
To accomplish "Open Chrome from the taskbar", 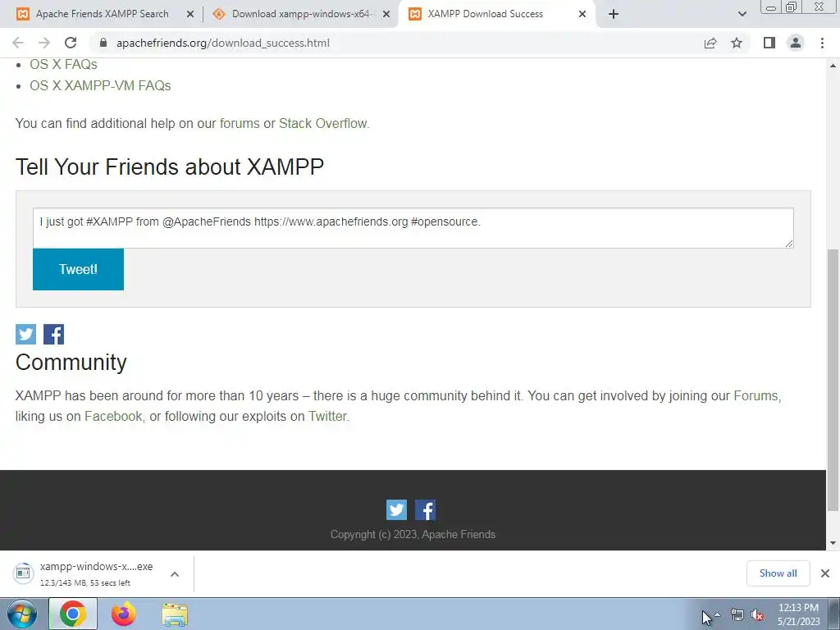I will pos(73,614).
